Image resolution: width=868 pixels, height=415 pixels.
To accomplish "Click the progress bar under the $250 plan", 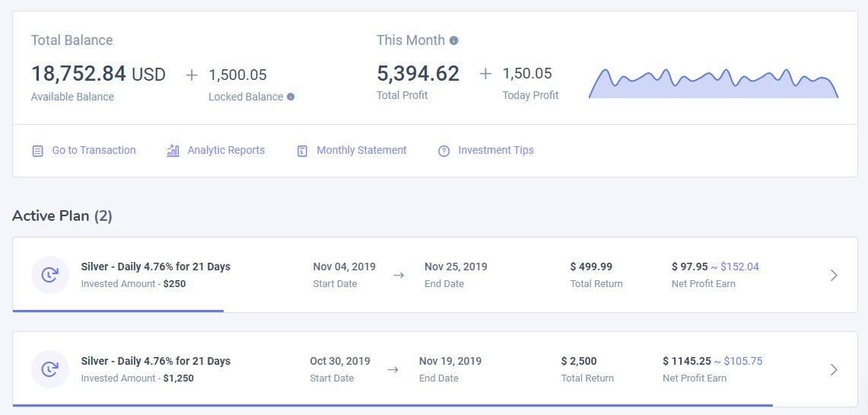I will (118, 311).
